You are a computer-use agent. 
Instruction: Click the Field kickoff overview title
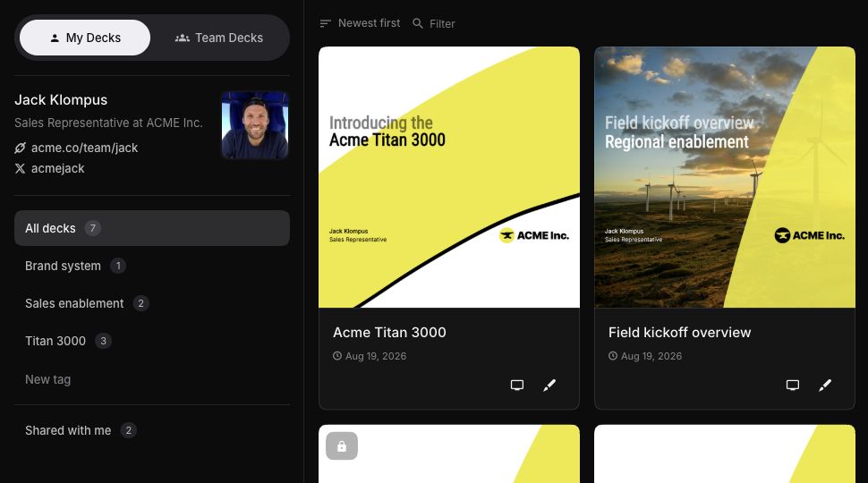(x=679, y=333)
